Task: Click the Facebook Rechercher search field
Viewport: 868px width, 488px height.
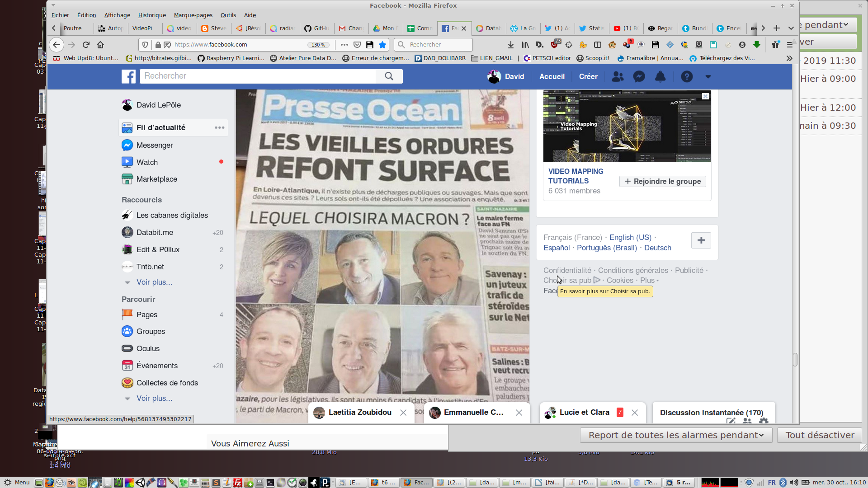Action: tap(258, 76)
